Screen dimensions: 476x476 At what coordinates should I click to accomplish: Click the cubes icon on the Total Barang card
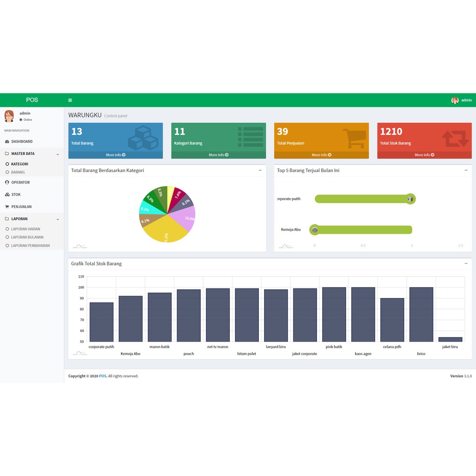click(143, 137)
